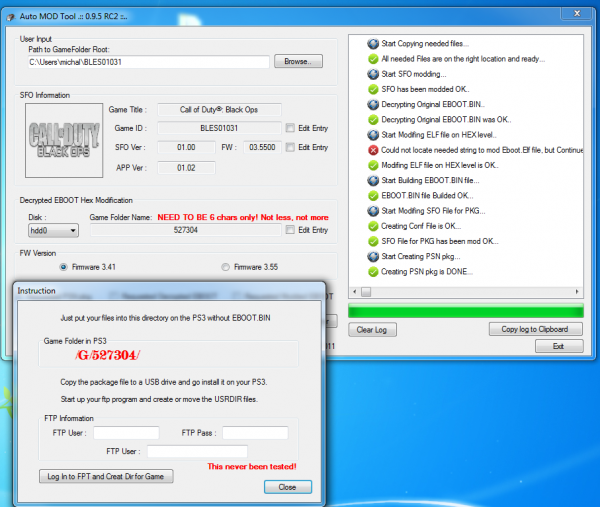
Task: Click Copy log to Clipboard button
Action: coord(535,329)
